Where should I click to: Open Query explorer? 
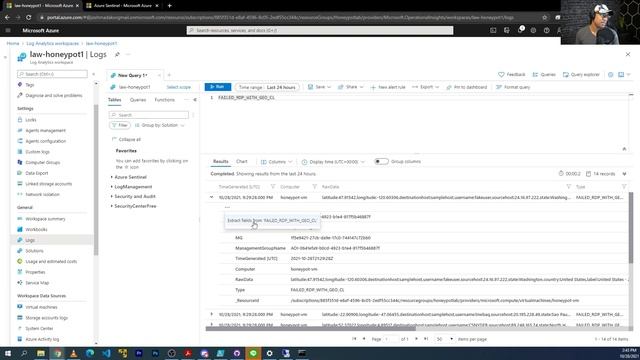point(581,75)
